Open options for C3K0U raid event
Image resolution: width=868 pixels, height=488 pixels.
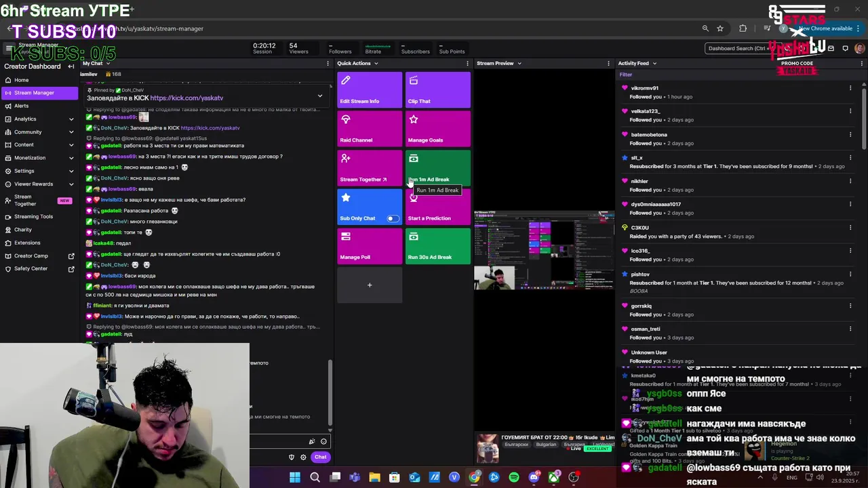pyautogui.click(x=850, y=228)
